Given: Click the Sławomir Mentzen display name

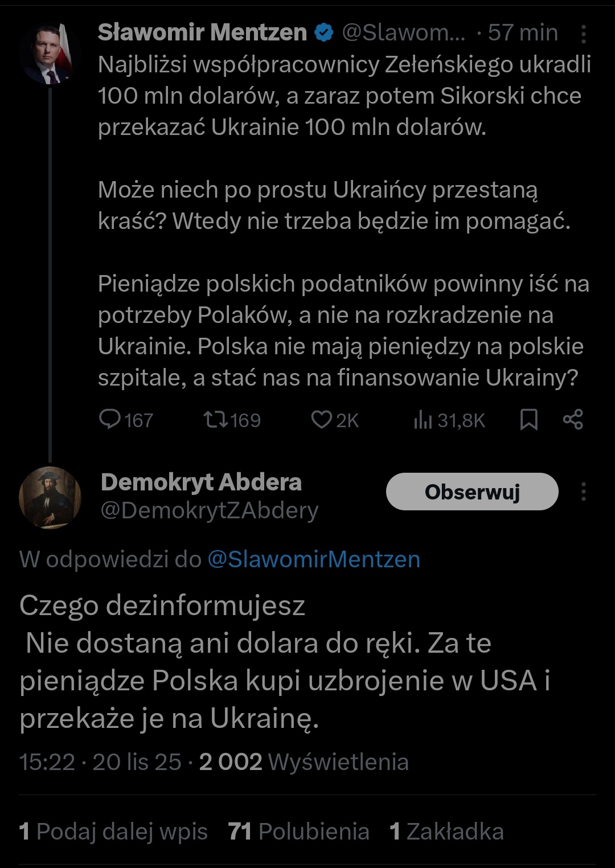Looking at the screenshot, I should pos(202,32).
